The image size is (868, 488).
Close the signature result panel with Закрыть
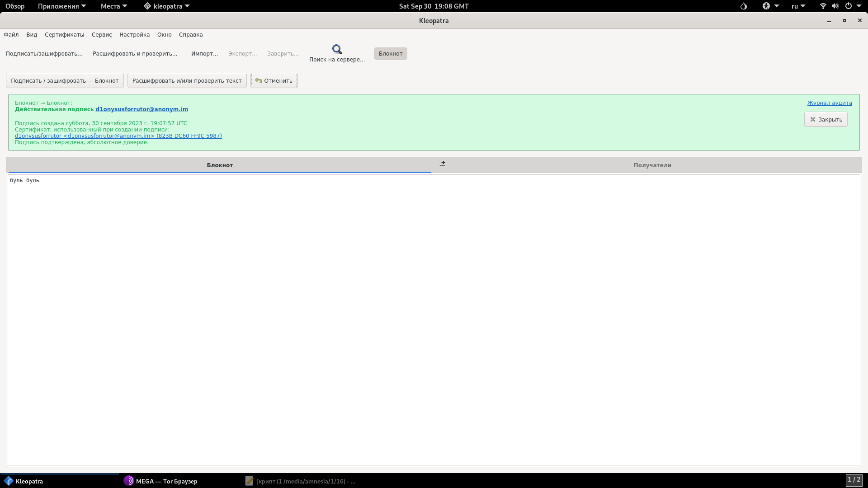click(x=826, y=119)
